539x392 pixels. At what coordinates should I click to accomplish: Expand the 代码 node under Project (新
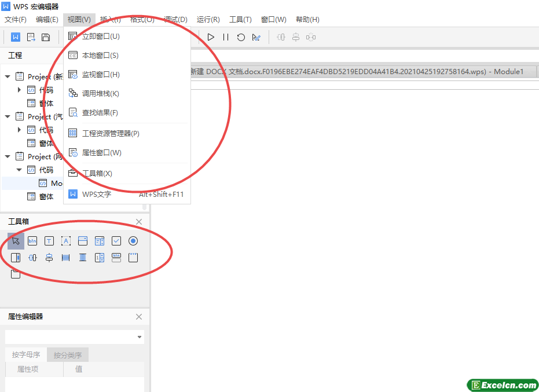[19, 90]
